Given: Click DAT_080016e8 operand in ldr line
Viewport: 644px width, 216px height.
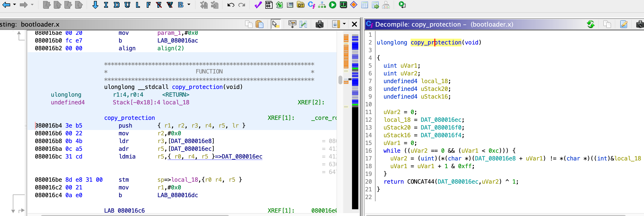Looking at the screenshot, I should [192, 141].
